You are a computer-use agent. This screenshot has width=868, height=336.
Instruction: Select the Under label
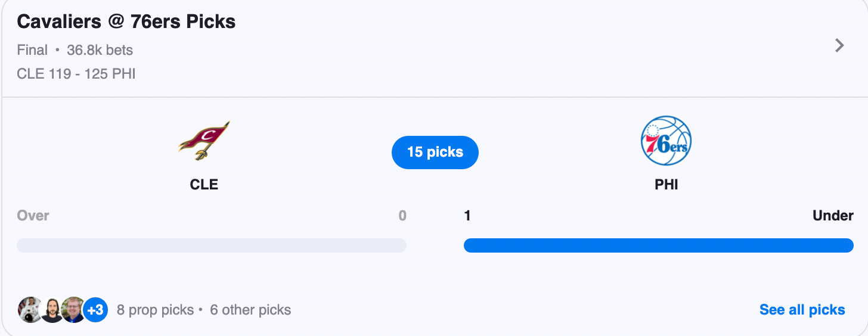coord(833,216)
